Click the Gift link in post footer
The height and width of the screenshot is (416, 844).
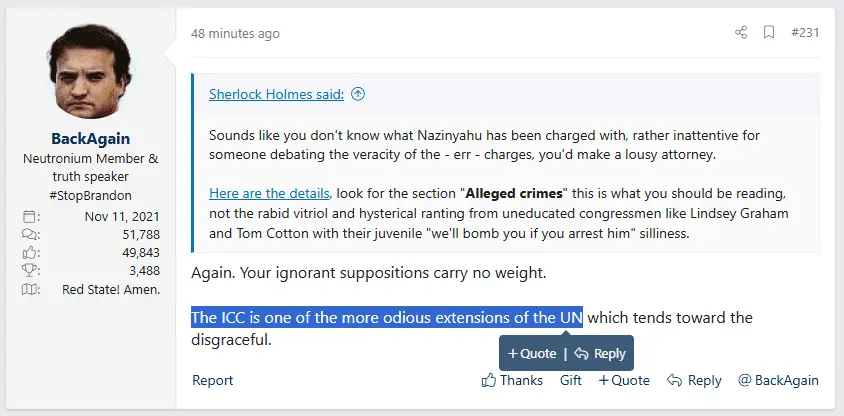click(570, 380)
